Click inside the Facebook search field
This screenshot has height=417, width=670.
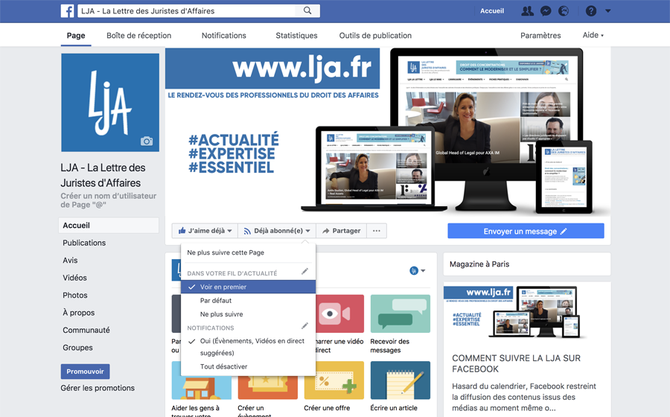pos(187,11)
